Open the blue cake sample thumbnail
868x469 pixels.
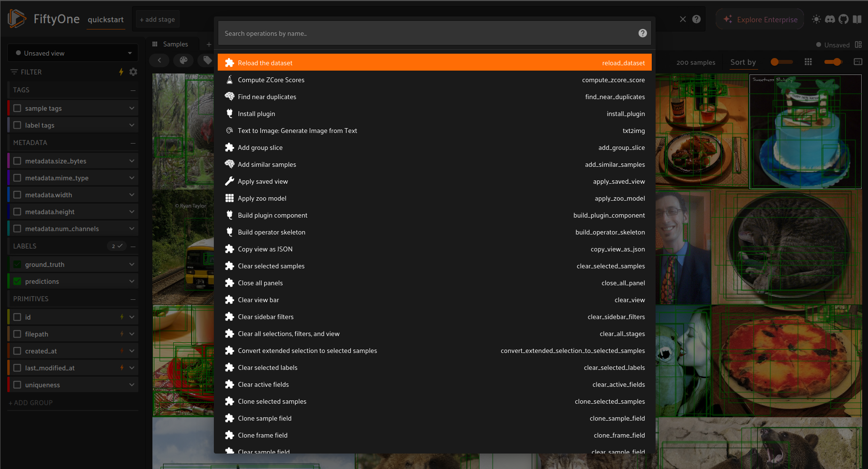click(x=806, y=131)
